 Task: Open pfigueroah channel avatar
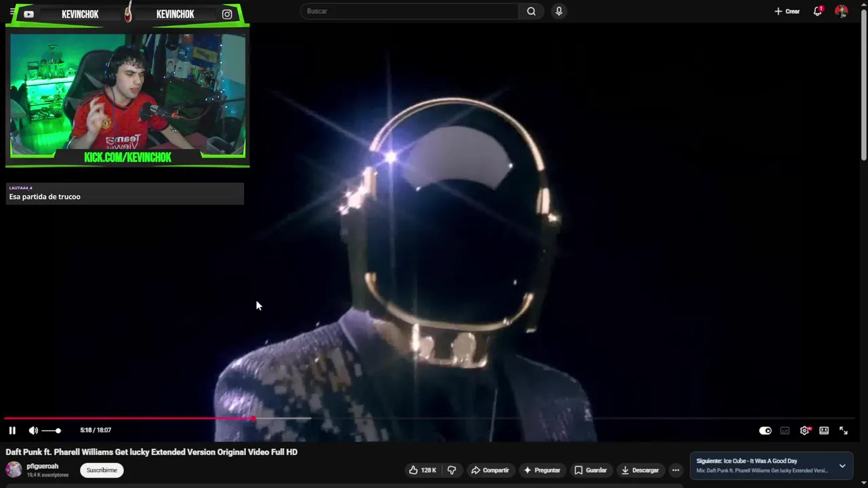coord(14,470)
